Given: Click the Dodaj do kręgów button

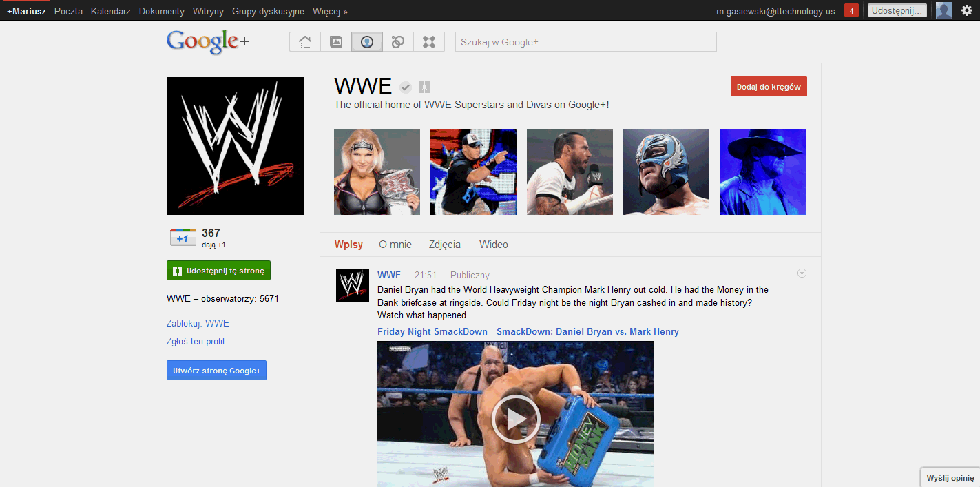Looking at the screenshot, I should pos(769,87).
